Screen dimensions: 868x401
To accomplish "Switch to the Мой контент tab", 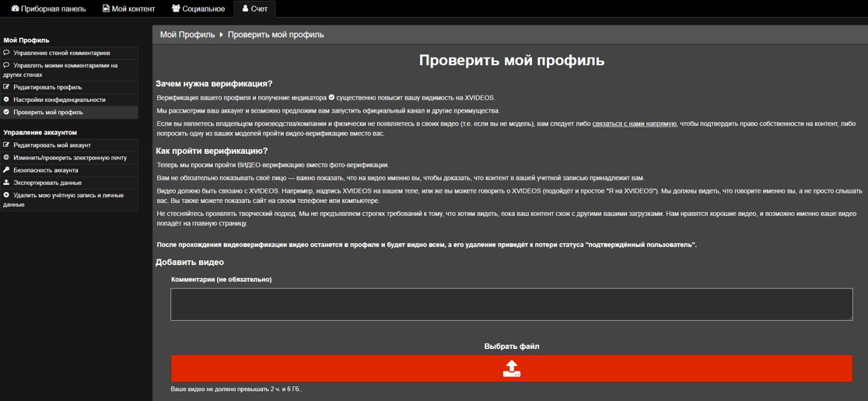I will (128, 9).
